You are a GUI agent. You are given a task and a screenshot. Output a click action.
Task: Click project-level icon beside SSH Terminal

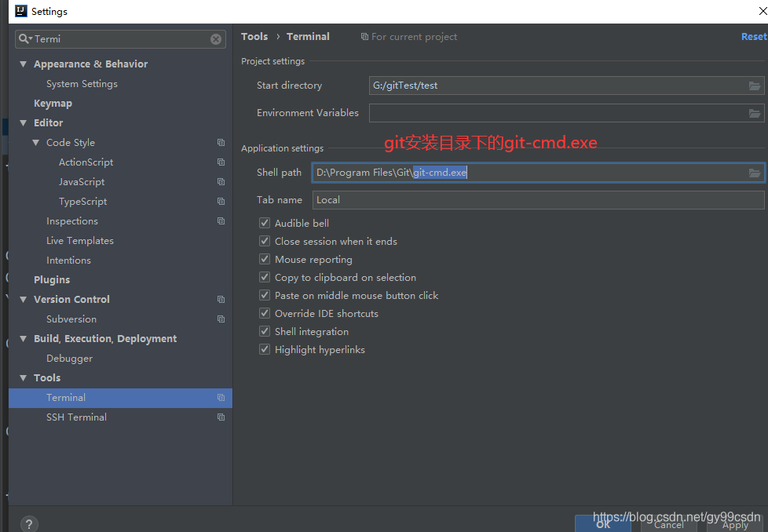[221, 417]
